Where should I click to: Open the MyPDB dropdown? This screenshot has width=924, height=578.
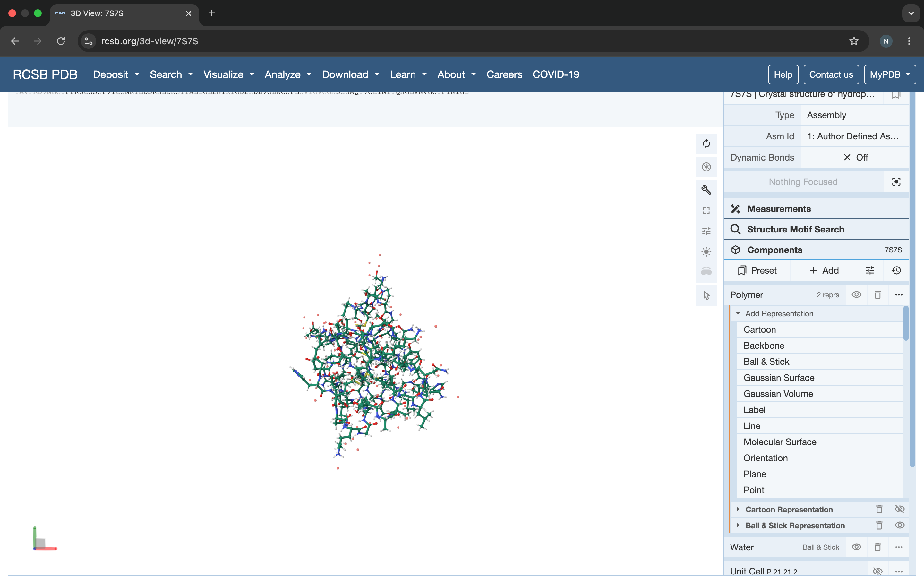click(890, 74)
